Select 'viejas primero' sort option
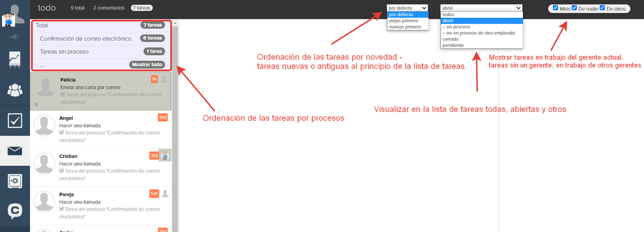 pyautogui.click(x=408, y=20)
